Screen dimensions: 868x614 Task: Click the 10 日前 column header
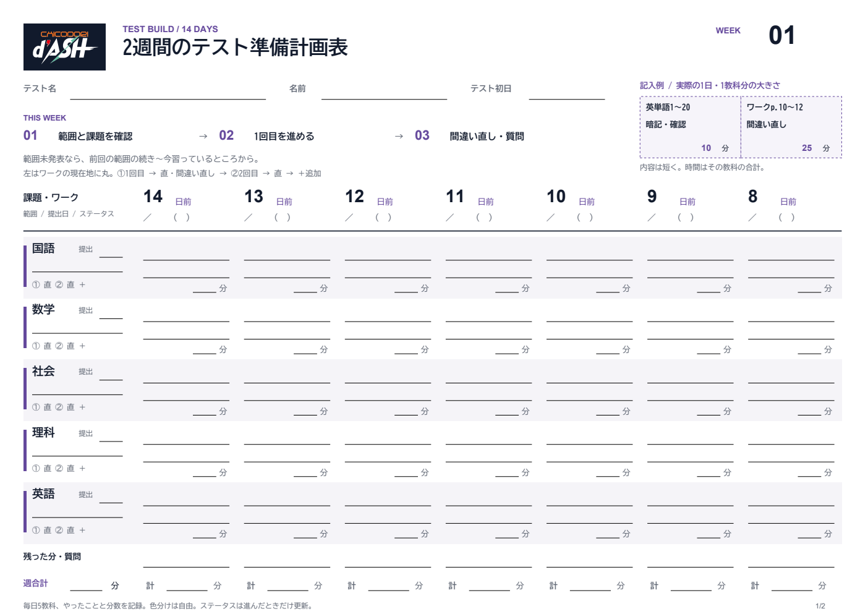click(570, 197)
